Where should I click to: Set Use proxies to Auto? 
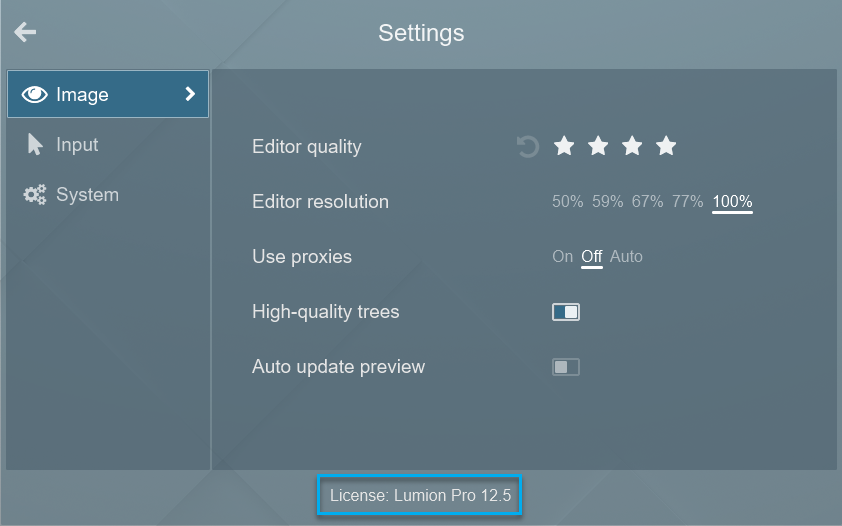(626, 257)
